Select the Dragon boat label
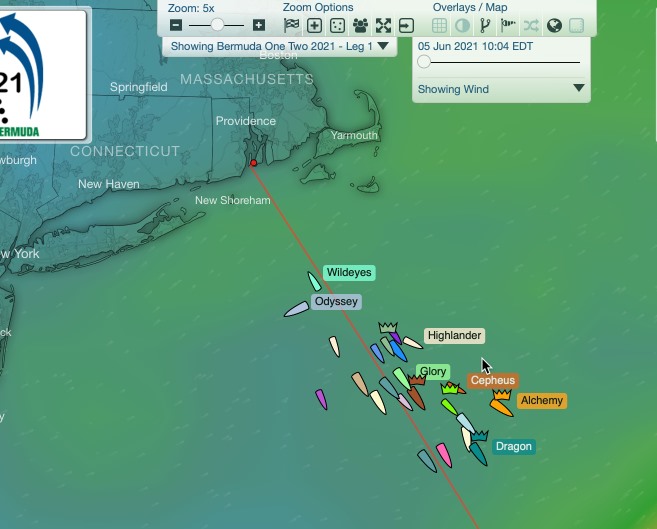 tap(513, 446)
